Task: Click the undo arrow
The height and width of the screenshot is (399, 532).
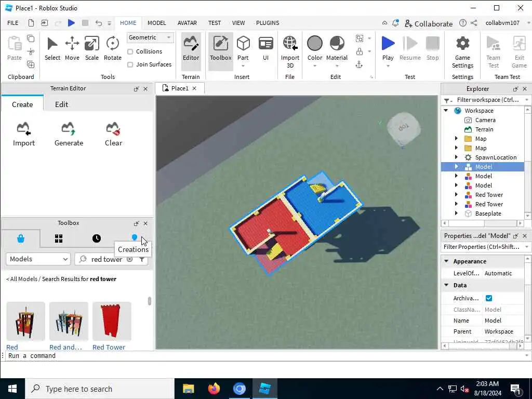Action: pyautogui.click(x=98, y=23)
